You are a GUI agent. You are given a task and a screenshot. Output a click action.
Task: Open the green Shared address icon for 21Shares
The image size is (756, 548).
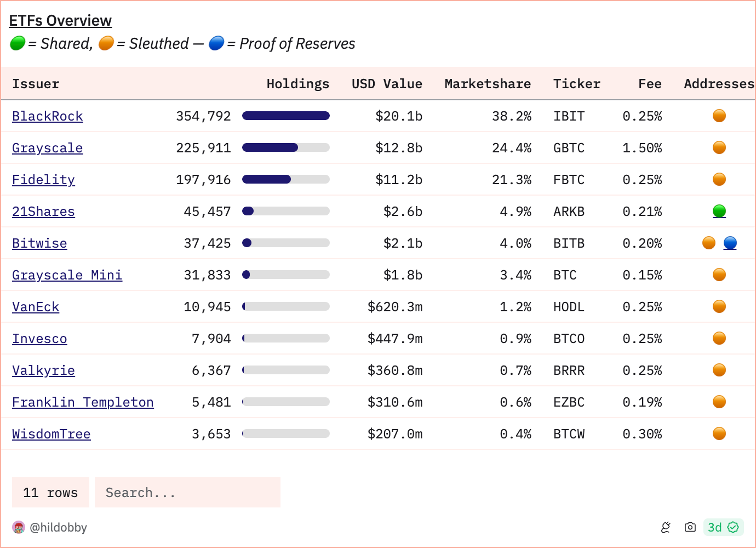[x=719, y=211]
